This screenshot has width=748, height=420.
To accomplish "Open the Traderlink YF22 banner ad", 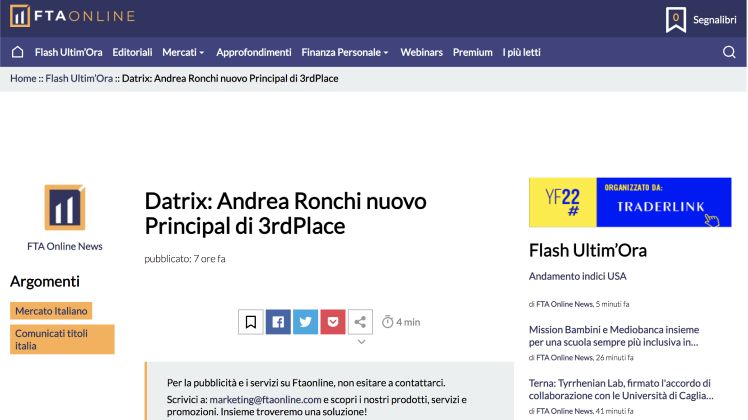I will [x=630, y=202].
